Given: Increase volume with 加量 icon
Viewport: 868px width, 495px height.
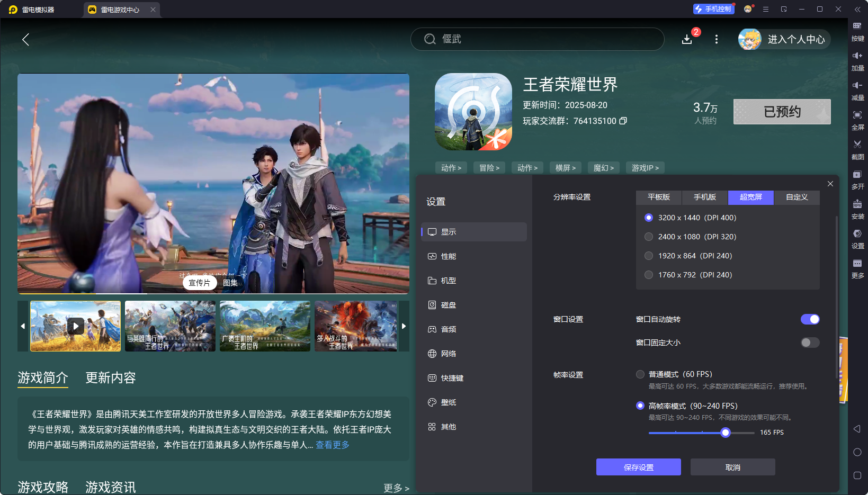Looking at the screenshot, I should pos(857,61).
